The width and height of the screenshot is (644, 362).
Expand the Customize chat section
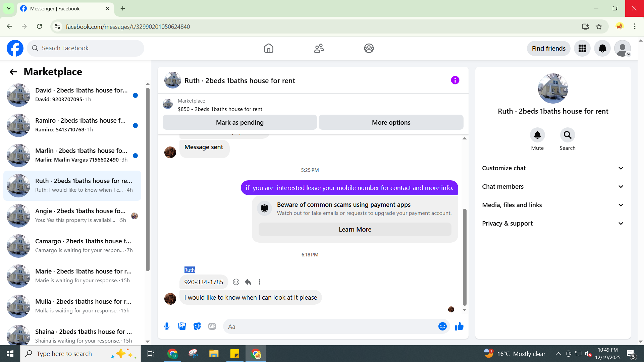coord(553,168)
